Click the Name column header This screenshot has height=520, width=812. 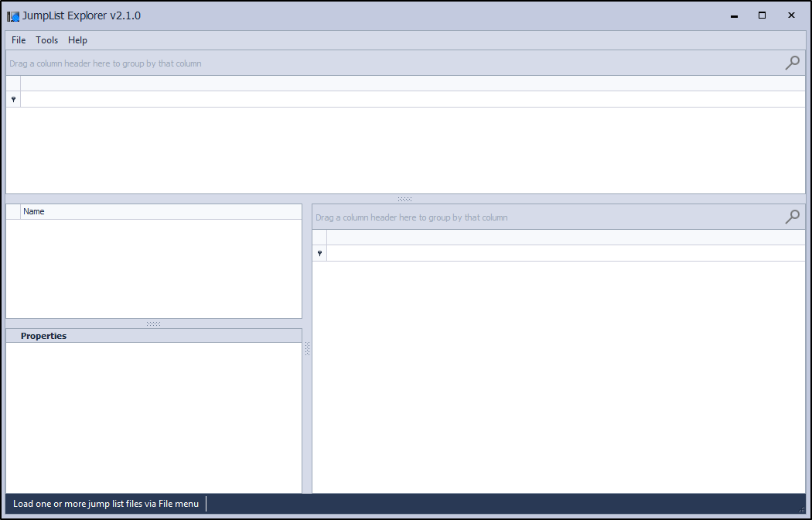pos(161,211)
